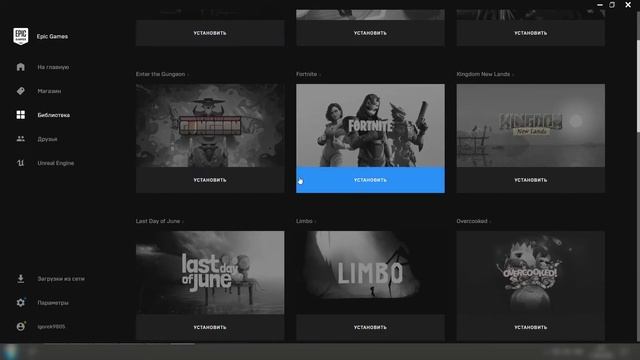Click Установить in top-left partial card
This screenshot has width=640, height=360.
[210, 33]
